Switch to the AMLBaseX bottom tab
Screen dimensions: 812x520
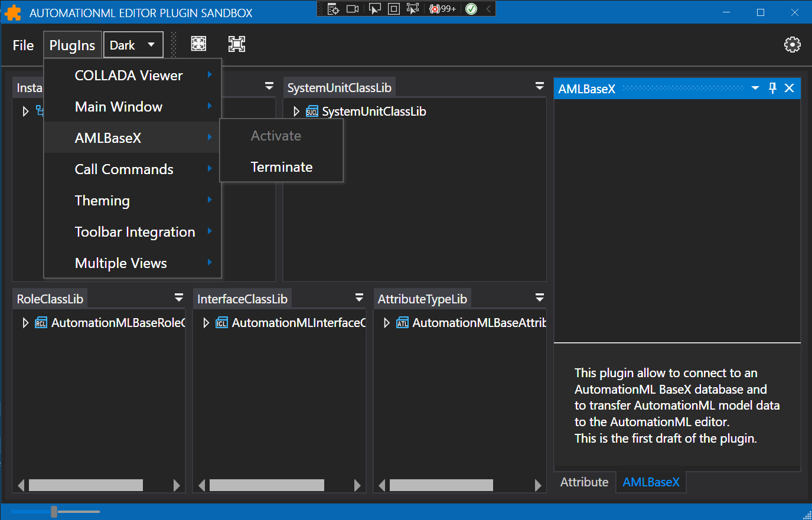pyautogui.click(x=651, y=482)
